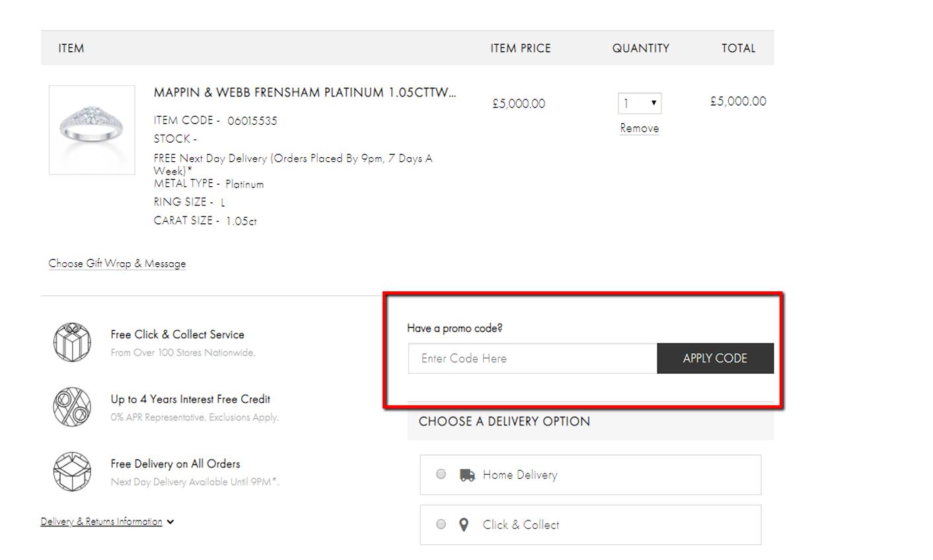Click the APPLY CODE button

pos(714,358)
